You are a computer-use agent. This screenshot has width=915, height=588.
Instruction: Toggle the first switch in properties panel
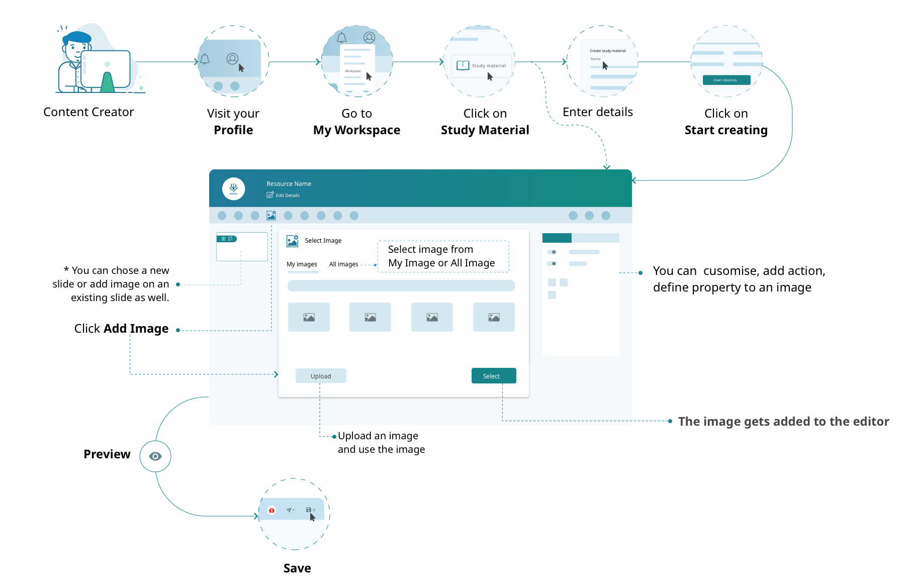click(x=552, y=252)
